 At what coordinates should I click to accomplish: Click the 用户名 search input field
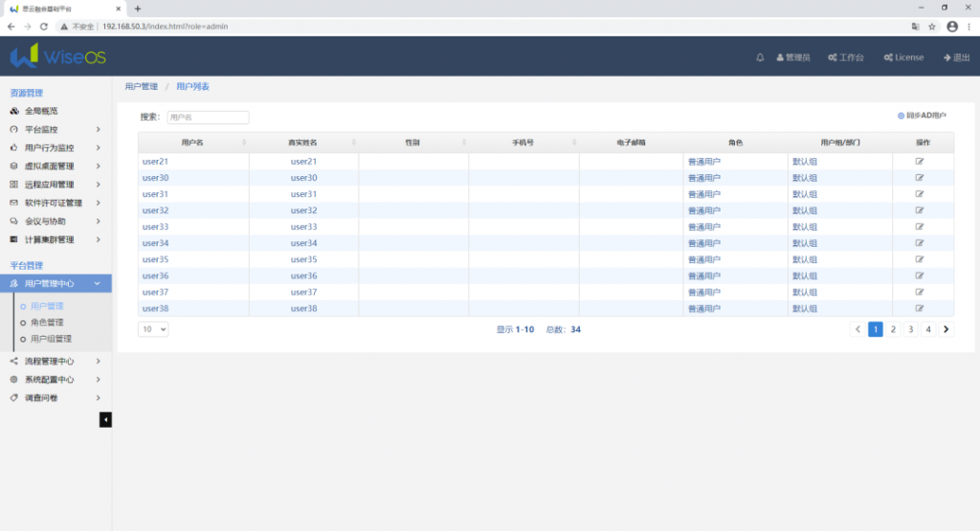tap(207, 118)
